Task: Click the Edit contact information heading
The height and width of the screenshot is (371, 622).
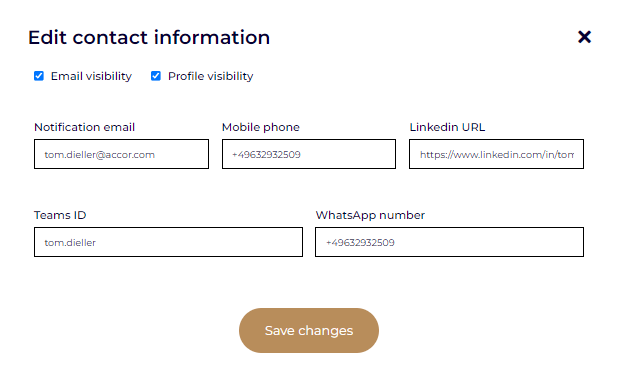Action: click(149, 38)
